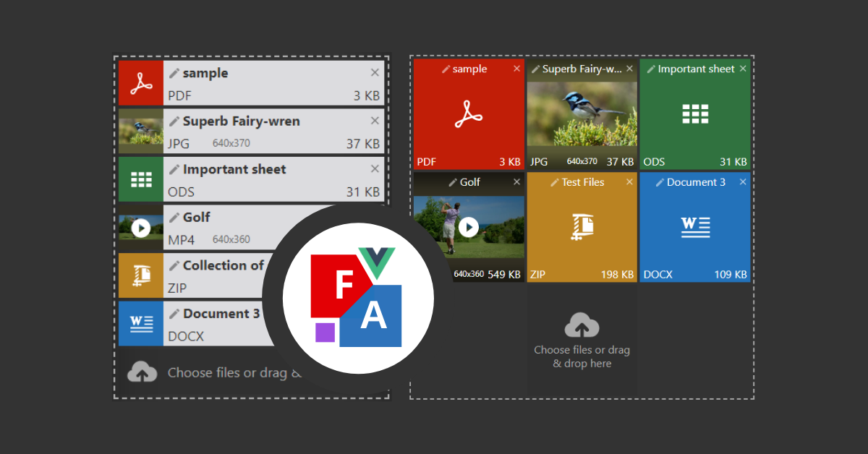Image resolution: width=868 pixels, height=454 pixels.
Task: Remove Important sheet from the list
Action: click(x=375, y=168)
